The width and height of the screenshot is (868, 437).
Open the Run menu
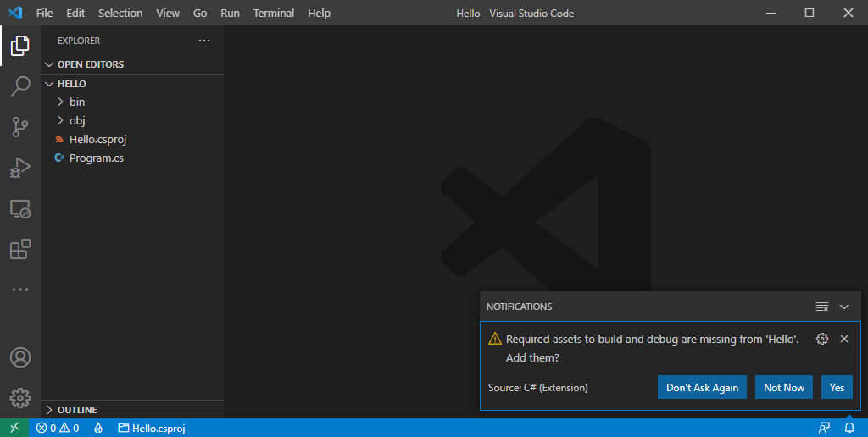pos(231,13)
